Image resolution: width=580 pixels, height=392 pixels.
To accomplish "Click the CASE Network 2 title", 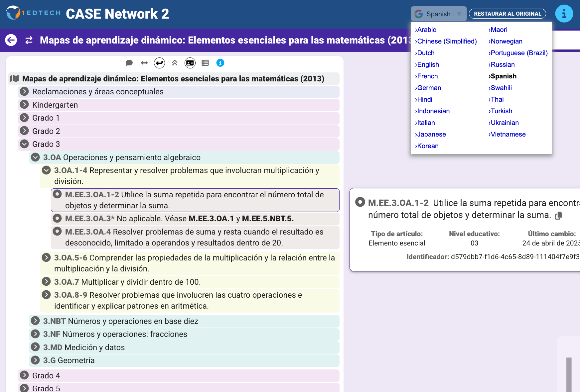I will pos(117,14).
